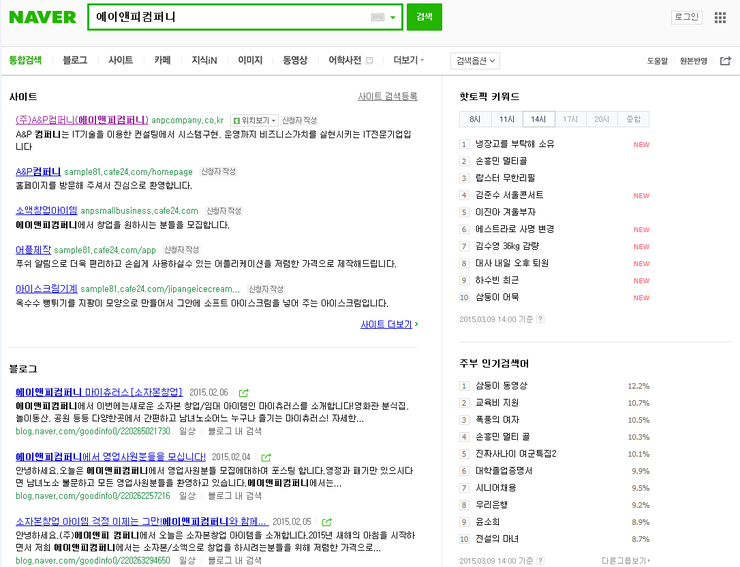Open the 영업사원분들을 모십니다 blog post

click(x=110, y=457)
